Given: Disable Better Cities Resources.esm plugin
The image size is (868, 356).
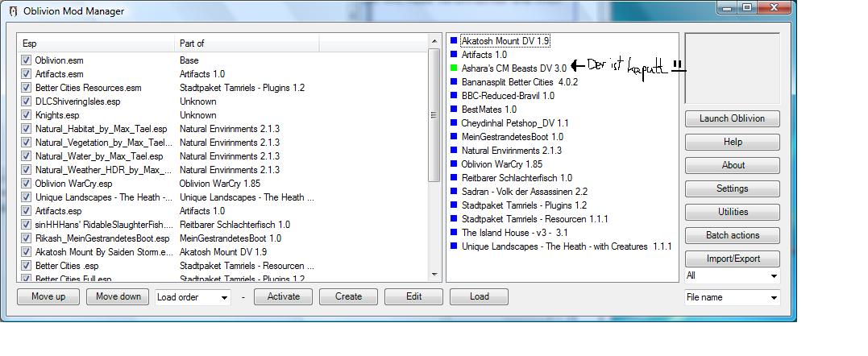Looking at the screenshot, I should click(26, 87).
